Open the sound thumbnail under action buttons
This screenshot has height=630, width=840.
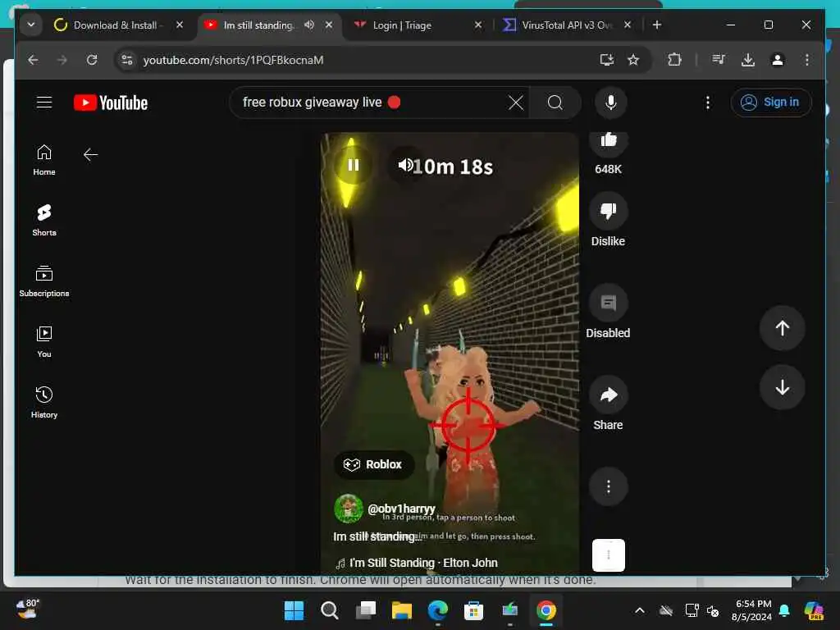608,555
